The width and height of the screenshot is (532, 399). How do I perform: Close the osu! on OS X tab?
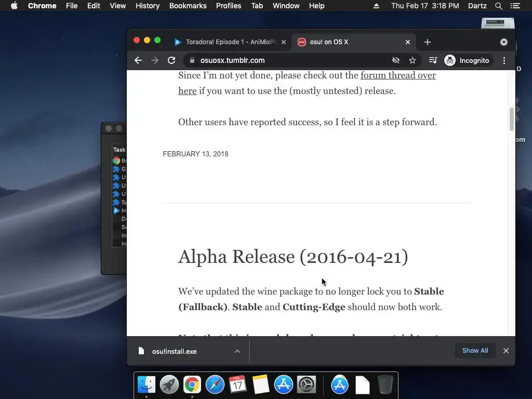[408, 42]
